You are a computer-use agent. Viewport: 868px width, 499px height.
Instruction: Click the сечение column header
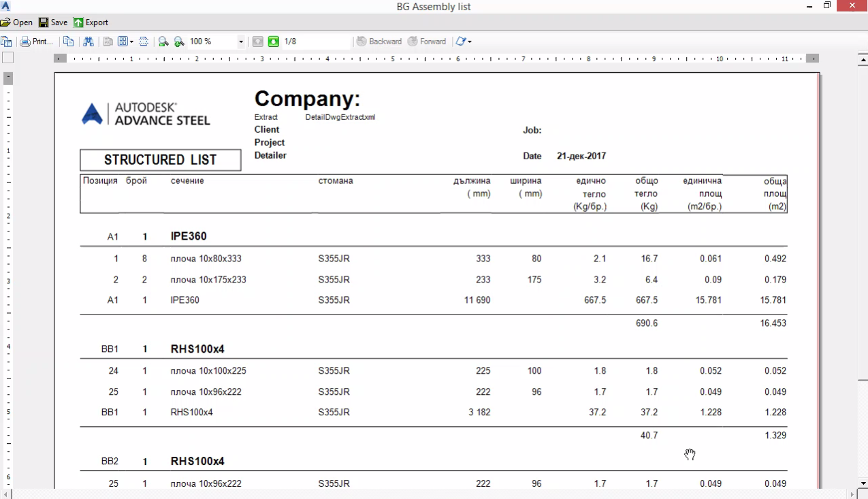coord(187,181)
